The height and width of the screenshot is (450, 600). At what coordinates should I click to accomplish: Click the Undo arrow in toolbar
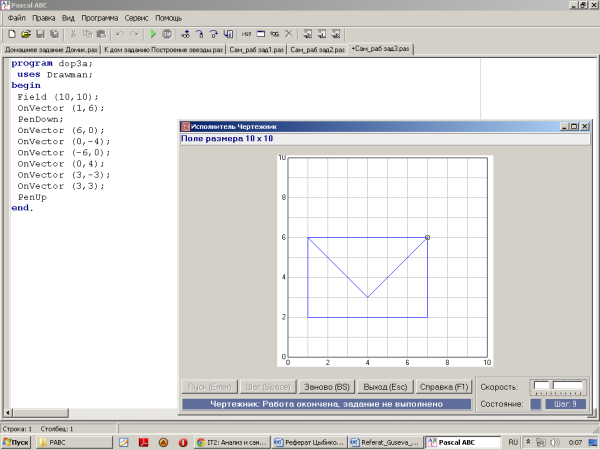click(x=119, y=33)
